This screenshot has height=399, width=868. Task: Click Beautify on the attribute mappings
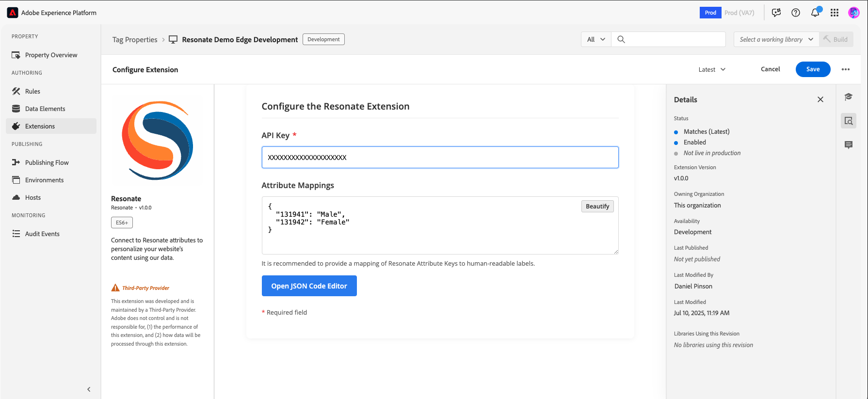(597, 206)
